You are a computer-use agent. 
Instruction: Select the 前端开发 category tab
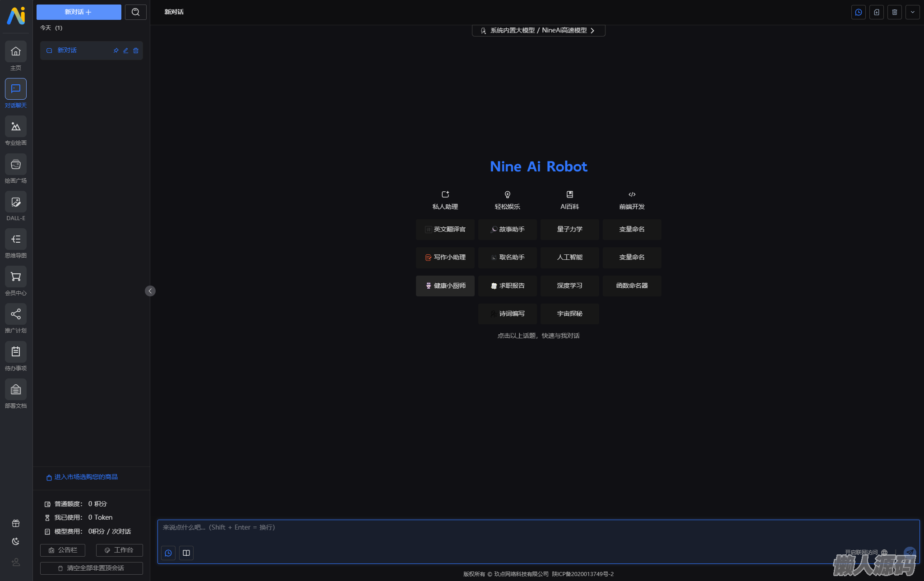point(632,200)
